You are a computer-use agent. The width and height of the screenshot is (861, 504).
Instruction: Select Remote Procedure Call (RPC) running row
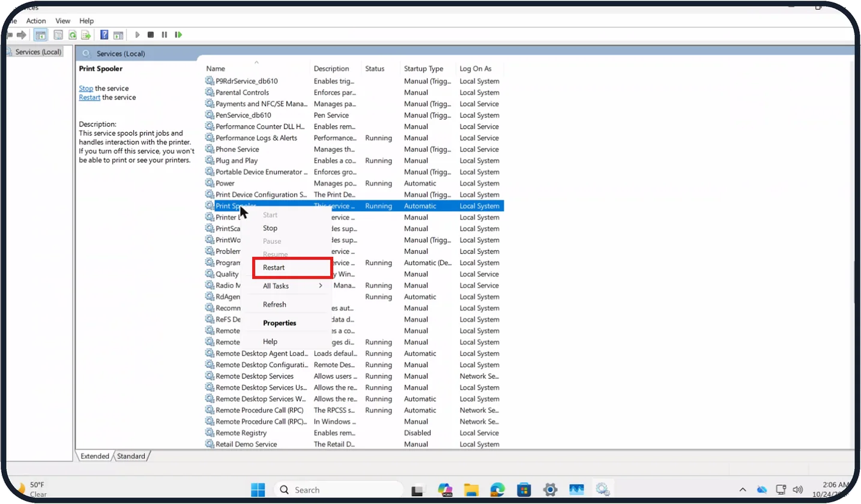point(354,410)
